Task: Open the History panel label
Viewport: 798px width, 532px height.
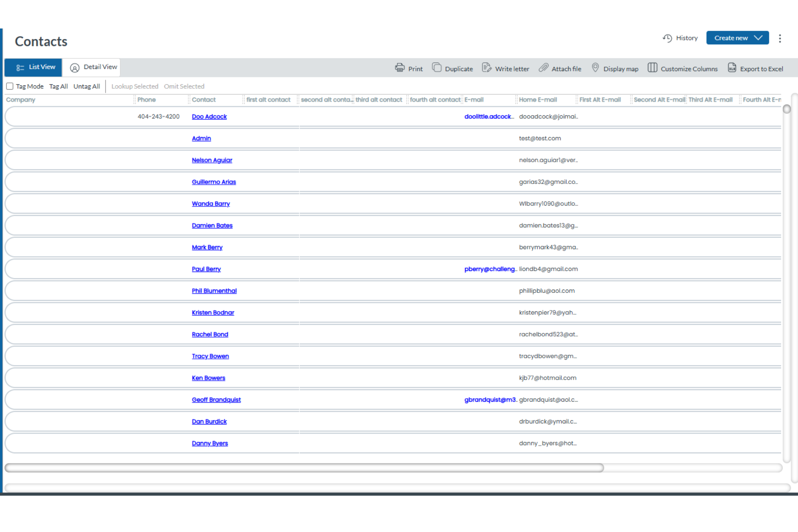Action: 687,38
